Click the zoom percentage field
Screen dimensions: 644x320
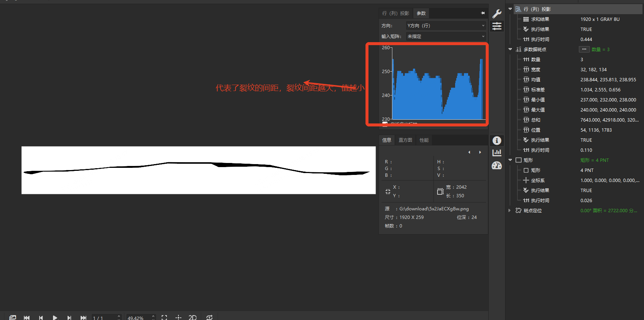click(138, 318)
